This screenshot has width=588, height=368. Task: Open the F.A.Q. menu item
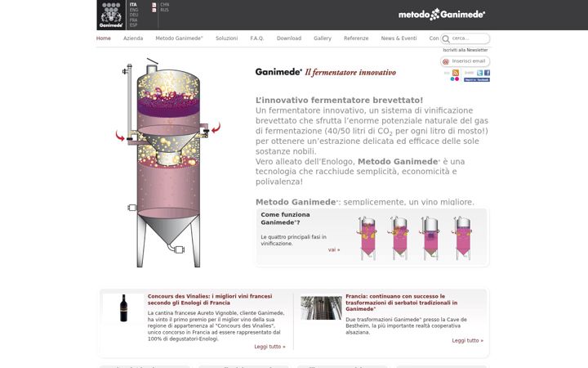click(257, 38)
